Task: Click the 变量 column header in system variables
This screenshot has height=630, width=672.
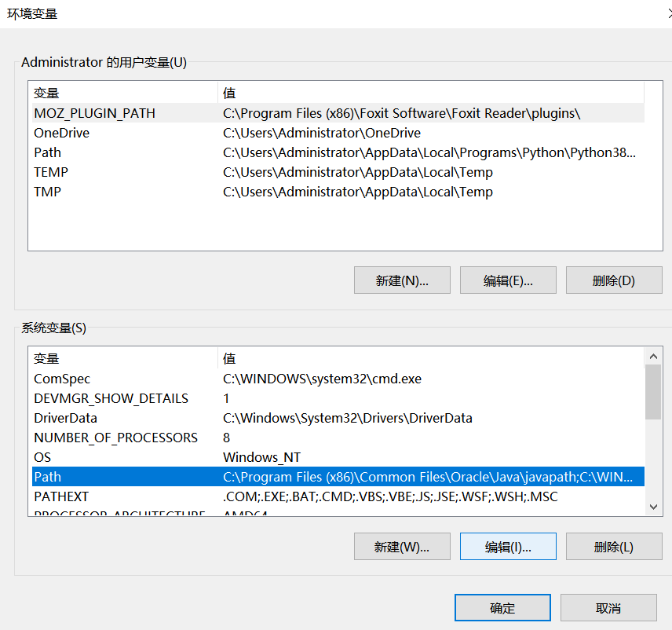Action: (124, 358)
